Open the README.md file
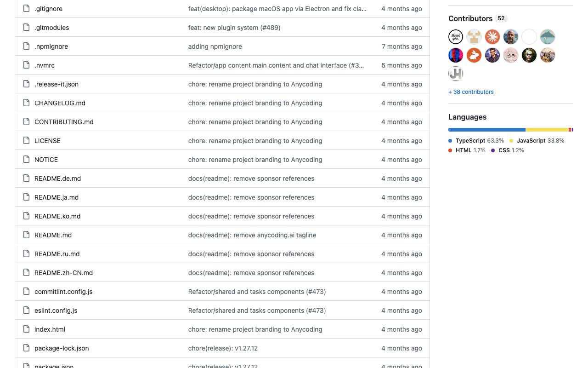 [x=53, y=235]
